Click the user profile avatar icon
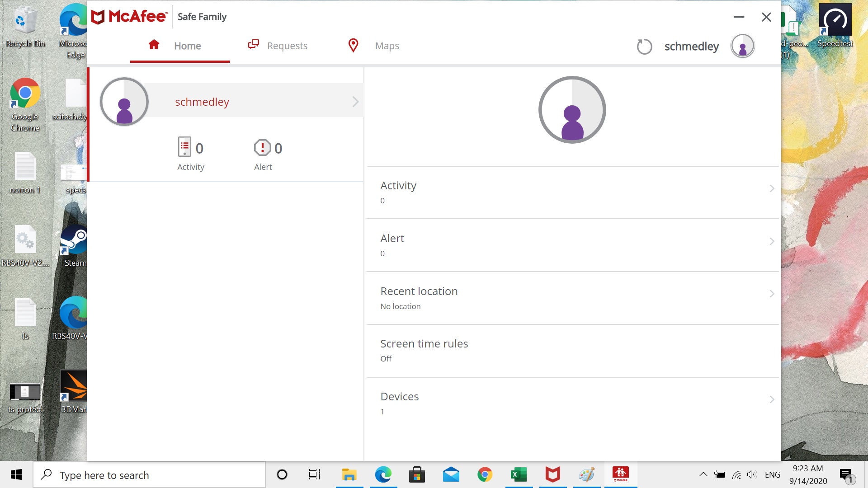868x488 pixels. click(743, 47)
